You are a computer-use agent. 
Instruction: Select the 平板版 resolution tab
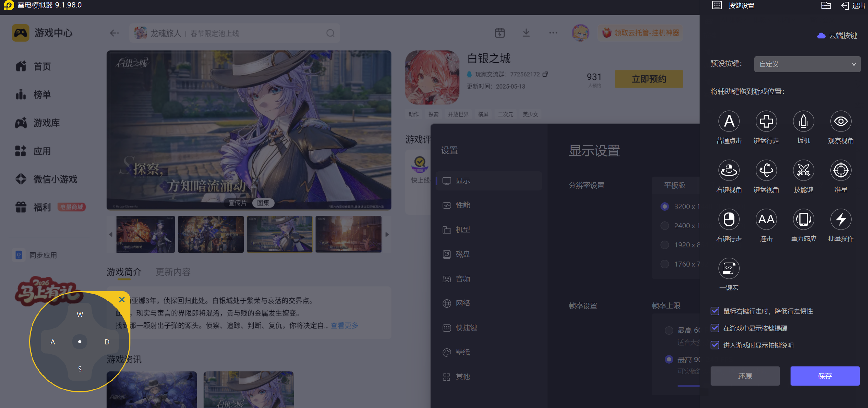[x=674, y=185]
